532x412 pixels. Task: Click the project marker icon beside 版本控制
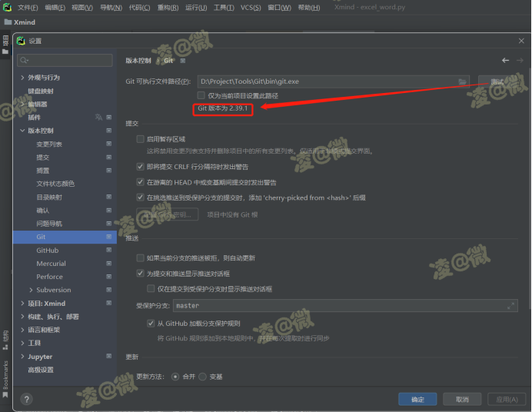pos(109,131)
